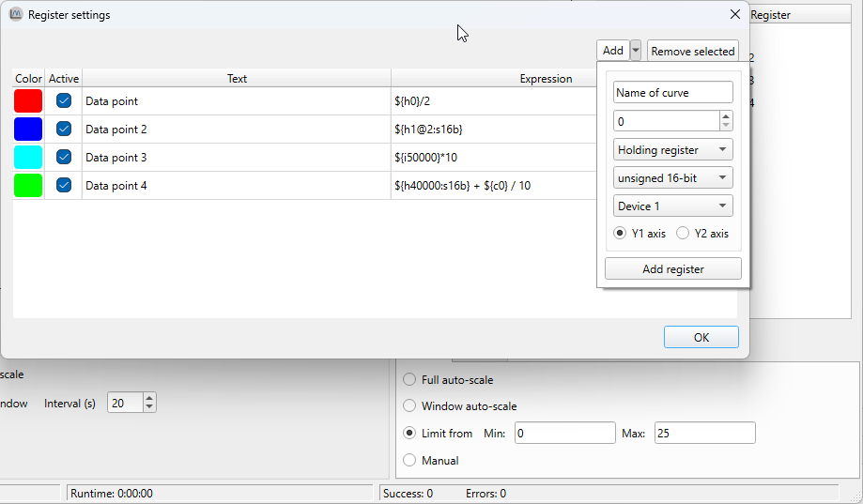Open the blue color swatch for Data point 2
863x504 pixels.
click(x=28, y=130)
